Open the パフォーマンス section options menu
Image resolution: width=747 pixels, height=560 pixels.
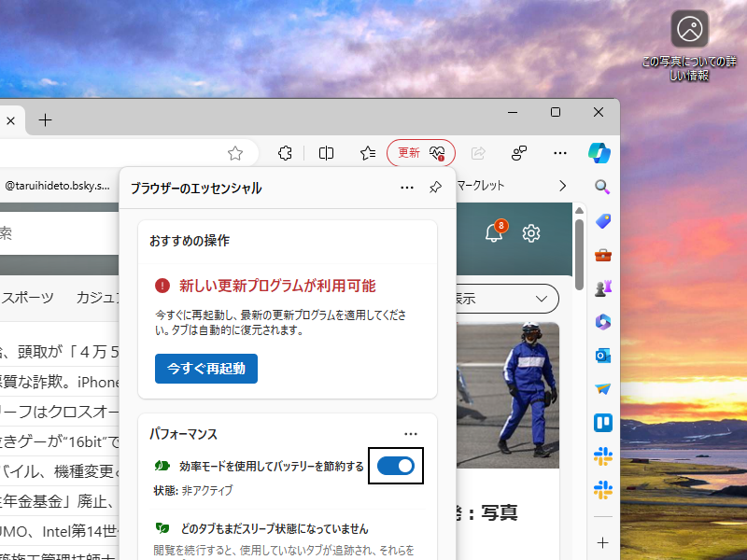click(x=411, y=434)
